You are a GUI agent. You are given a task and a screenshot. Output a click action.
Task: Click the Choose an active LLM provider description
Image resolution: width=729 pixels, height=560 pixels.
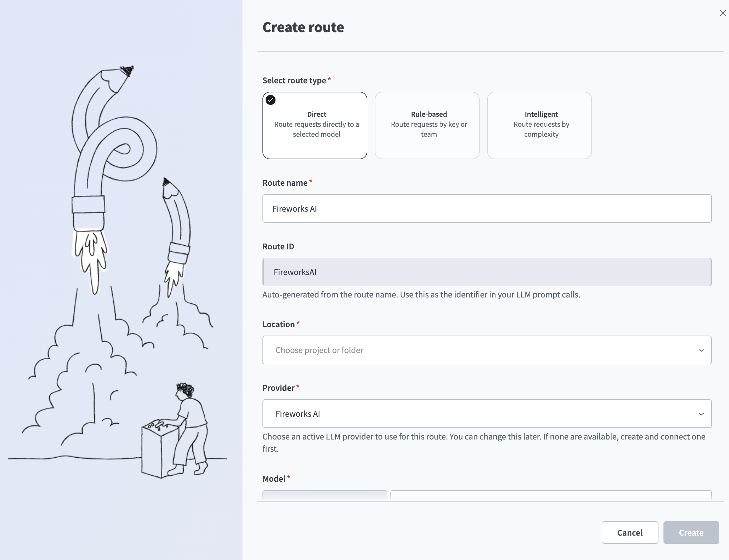coord(484,443)
